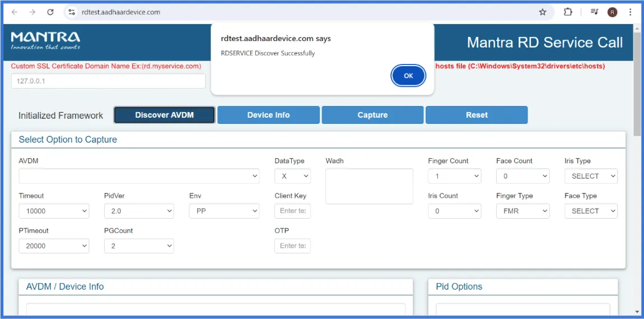Click 'Custom SSL Certificate Domain Name' red text
This screenshot has width=644, height=319.
[x=106, y=66]
